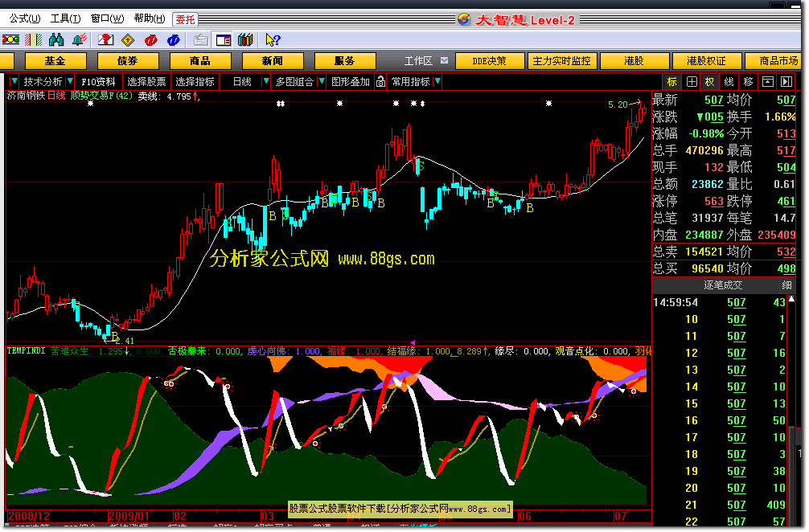809x532 pixels.
Task: Switch to the 服务 tab
Action: (345, 61)
